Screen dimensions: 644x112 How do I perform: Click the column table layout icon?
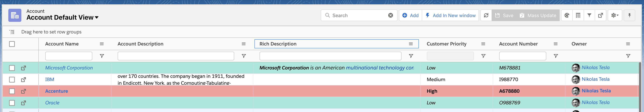(x=578, y=15)
